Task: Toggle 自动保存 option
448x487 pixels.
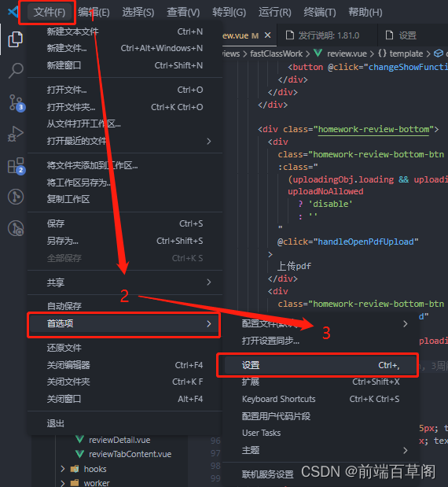Action: click(125, 306)
